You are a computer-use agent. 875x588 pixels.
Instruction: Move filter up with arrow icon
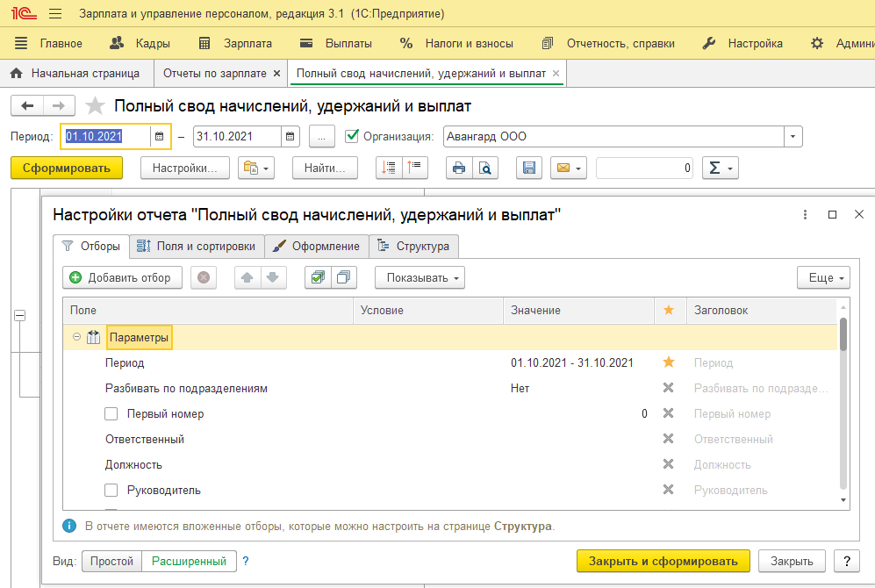247,277
